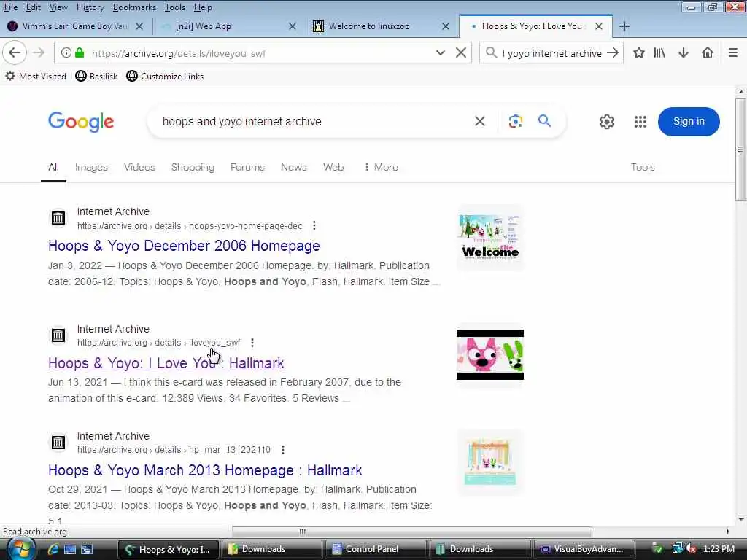Select the Videos search filter
Image resolution: width=747 pixels, height=560 pixels.
tap(139, 167)
